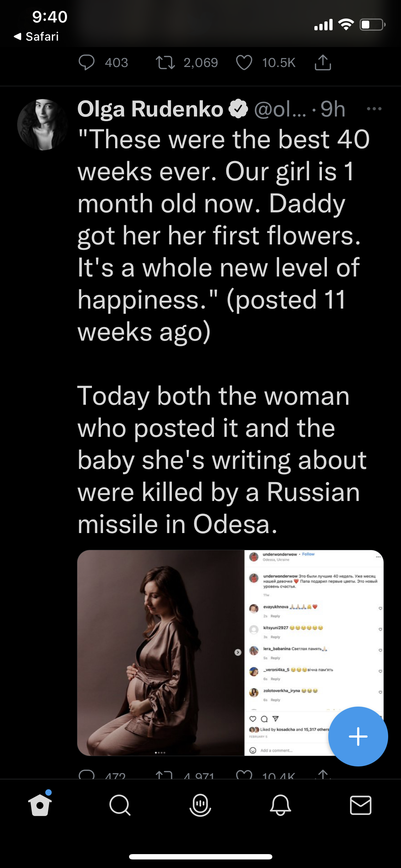Open Olga Rudenko's profile picture
Screen dimensions: 401x868
click(x=43, y=125)
